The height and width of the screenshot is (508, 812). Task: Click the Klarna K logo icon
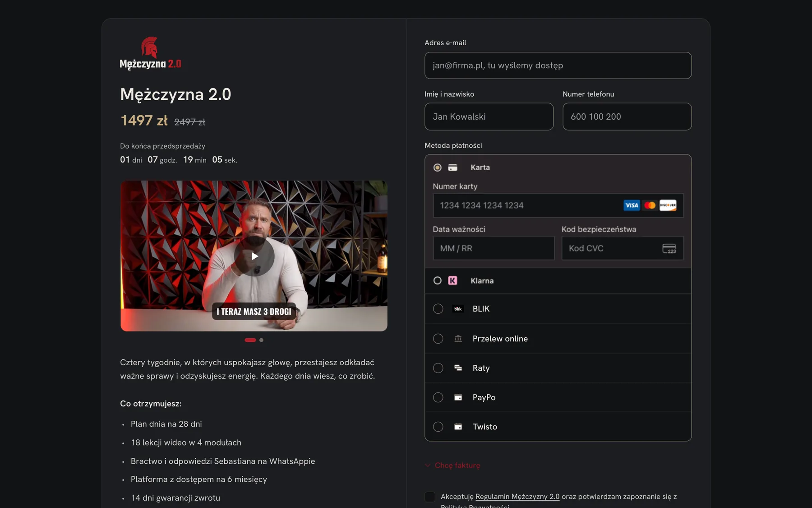452,281
